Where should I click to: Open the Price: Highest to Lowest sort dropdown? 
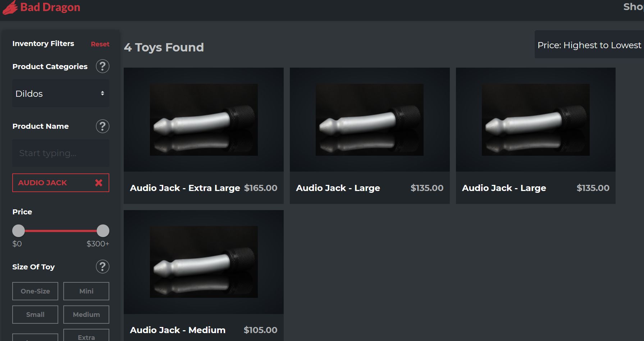[x=589, y=45]
